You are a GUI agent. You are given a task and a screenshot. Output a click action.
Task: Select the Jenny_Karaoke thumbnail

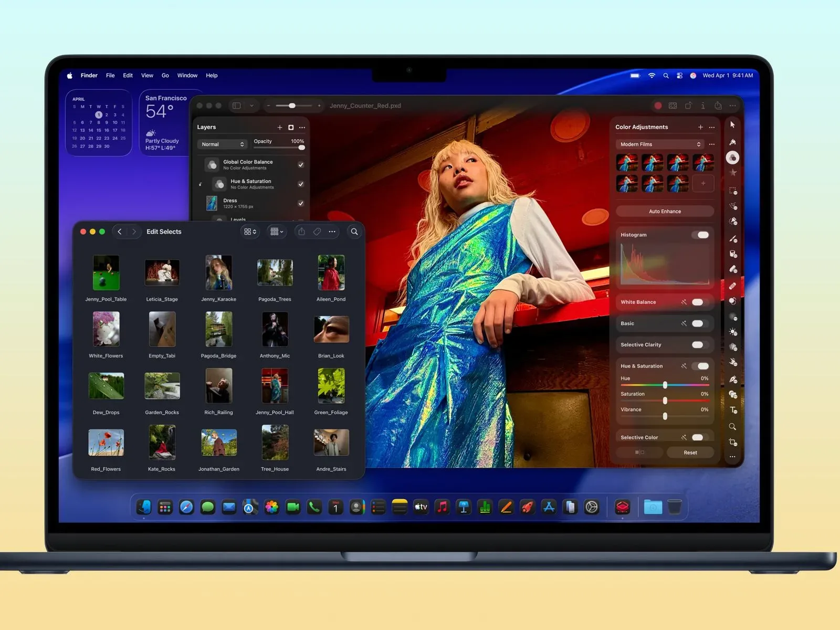click(x=219, y=272)
